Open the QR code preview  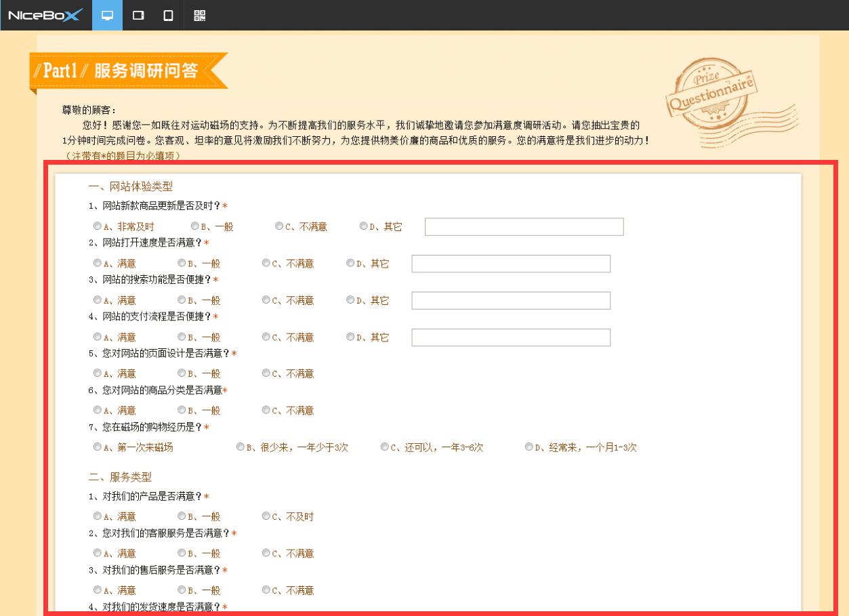click(x=200, y=15)
